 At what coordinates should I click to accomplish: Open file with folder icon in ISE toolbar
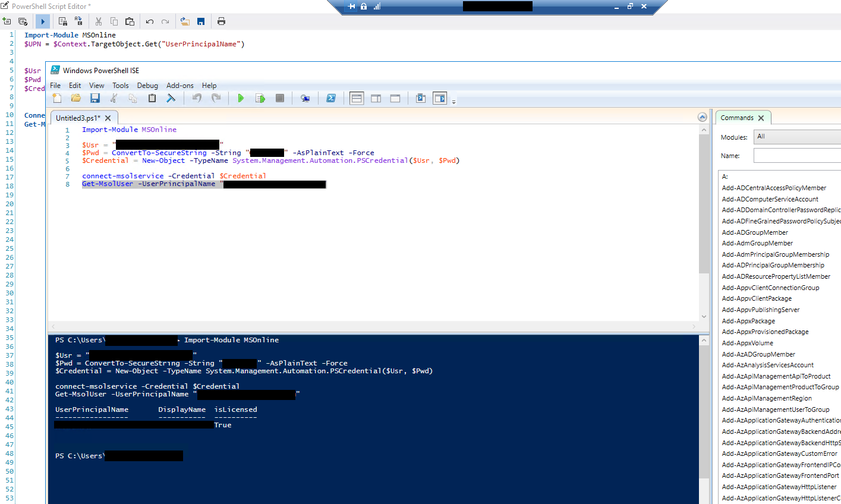[x=76, y=98]
